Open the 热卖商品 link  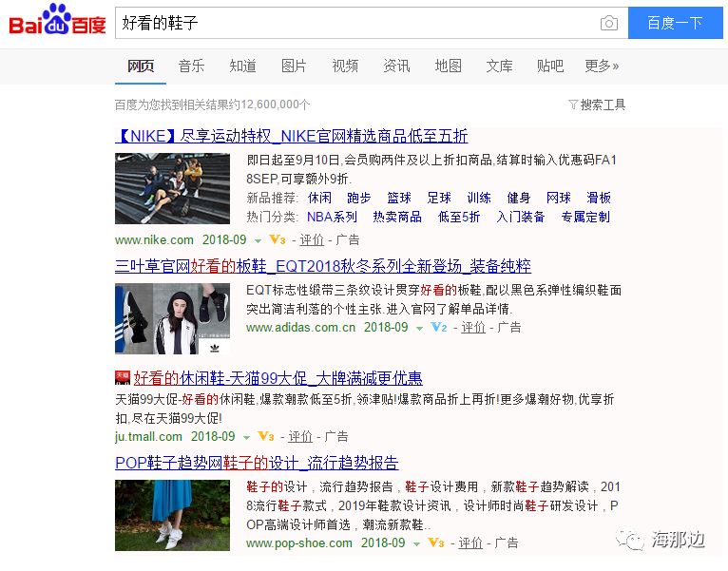397,217
